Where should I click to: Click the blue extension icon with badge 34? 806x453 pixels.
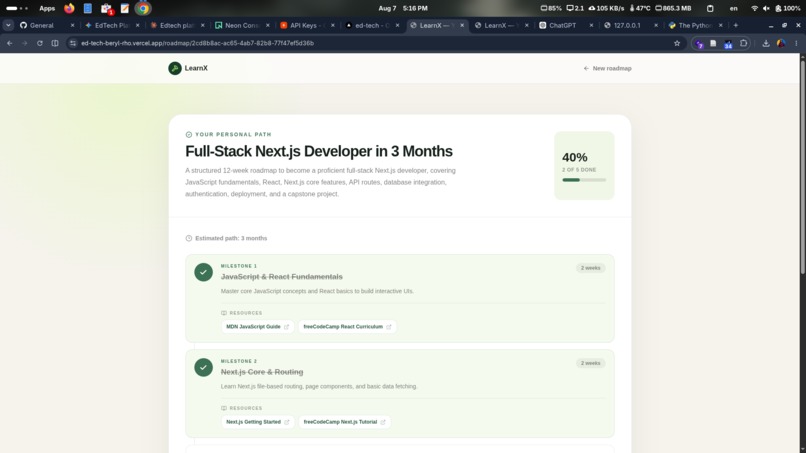pos(728,44)
